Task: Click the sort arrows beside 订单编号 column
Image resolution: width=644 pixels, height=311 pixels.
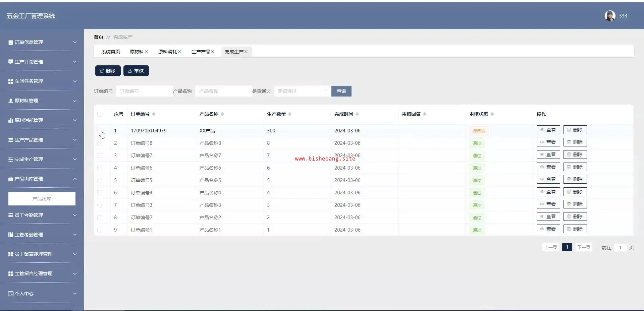Action: pos(154,114)
